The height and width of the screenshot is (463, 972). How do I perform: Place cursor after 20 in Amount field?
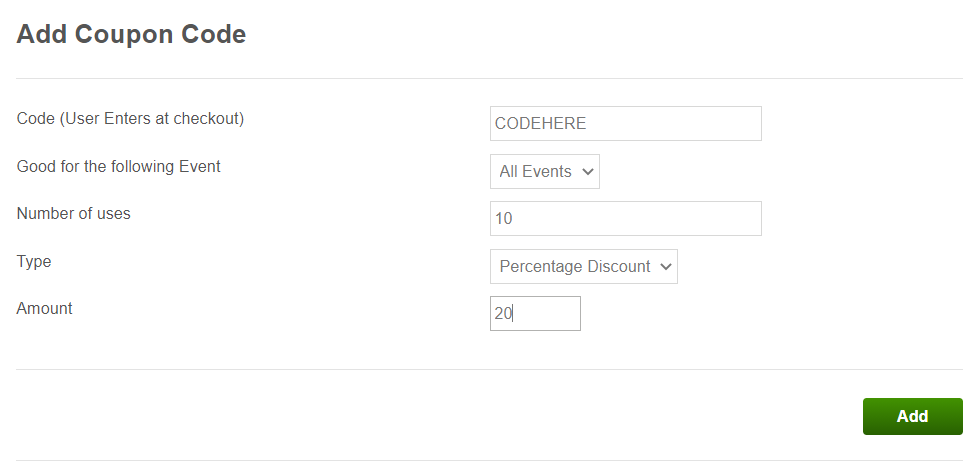click(514, 314)
